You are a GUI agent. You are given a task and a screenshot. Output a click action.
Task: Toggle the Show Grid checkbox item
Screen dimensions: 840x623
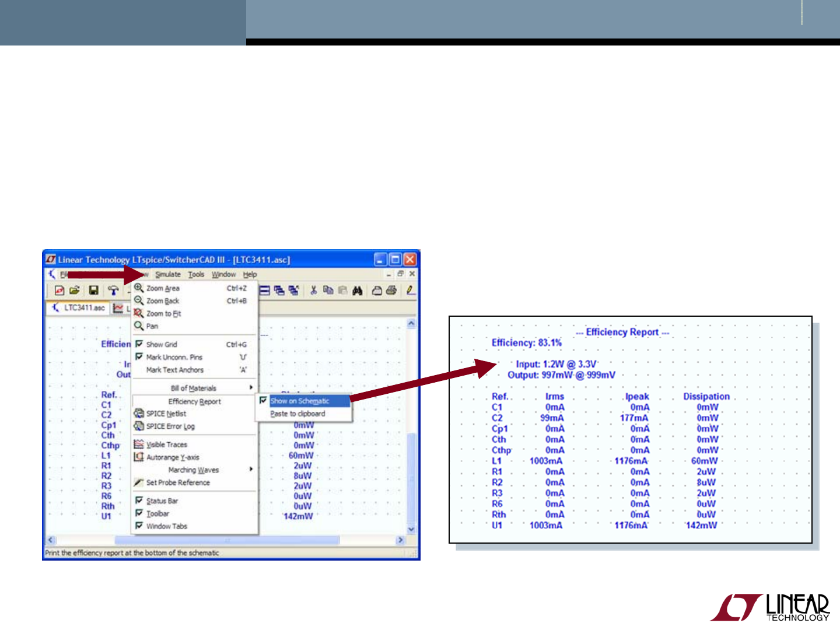point(195,345)
